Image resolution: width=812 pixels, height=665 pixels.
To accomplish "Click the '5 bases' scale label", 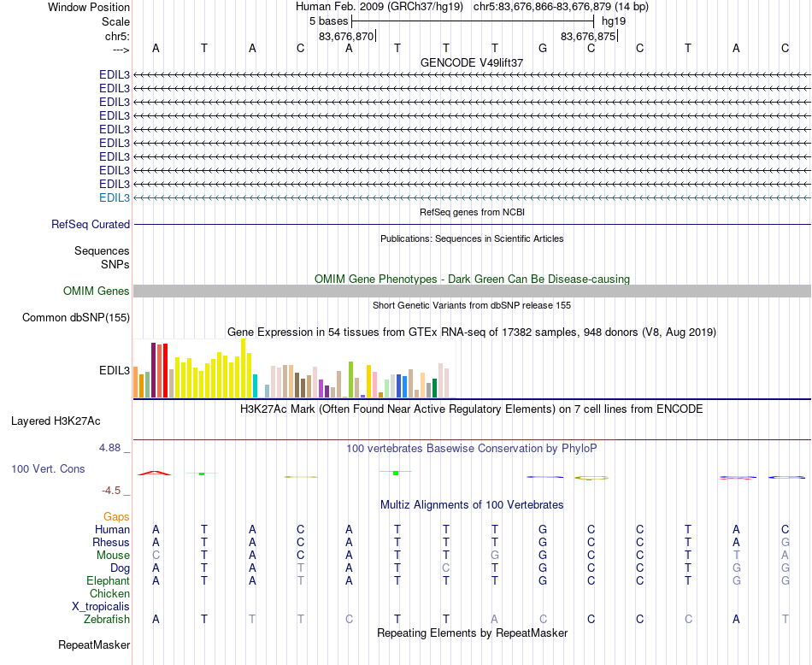I will click(x=329, y=21).
